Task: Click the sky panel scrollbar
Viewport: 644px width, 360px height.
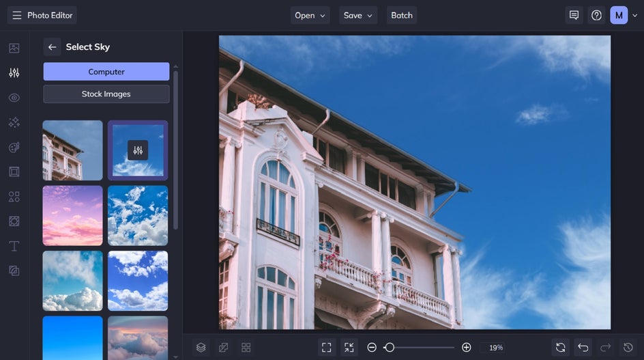Action: click(176, 150)
